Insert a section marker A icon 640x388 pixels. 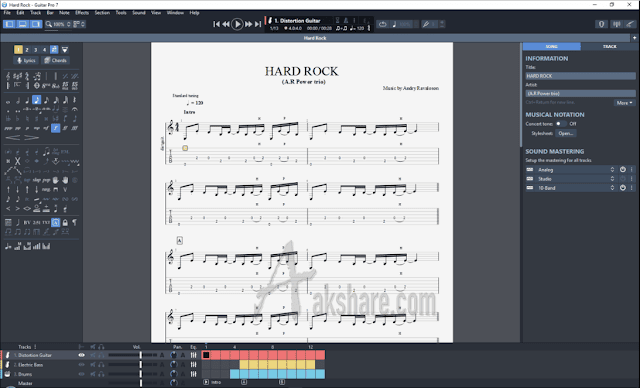(56, 222)
